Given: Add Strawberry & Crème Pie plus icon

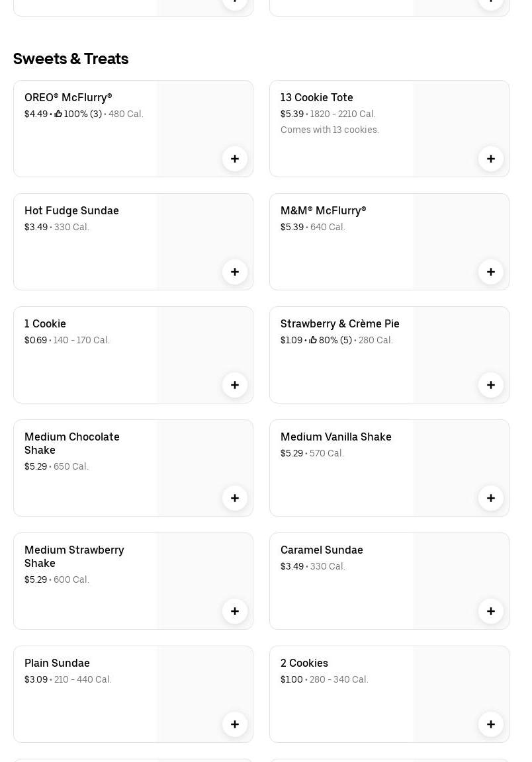Looking at the screenshot, I should pyautogui.click(x=491, y=385).
